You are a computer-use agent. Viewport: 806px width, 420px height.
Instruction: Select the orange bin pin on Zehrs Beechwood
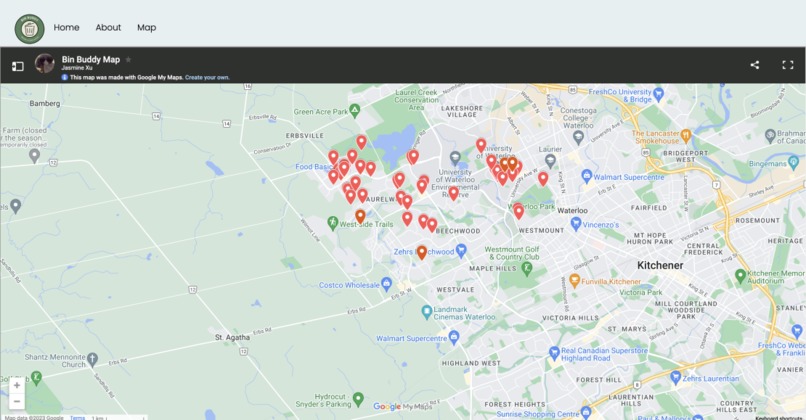click(x=422, y=252)
